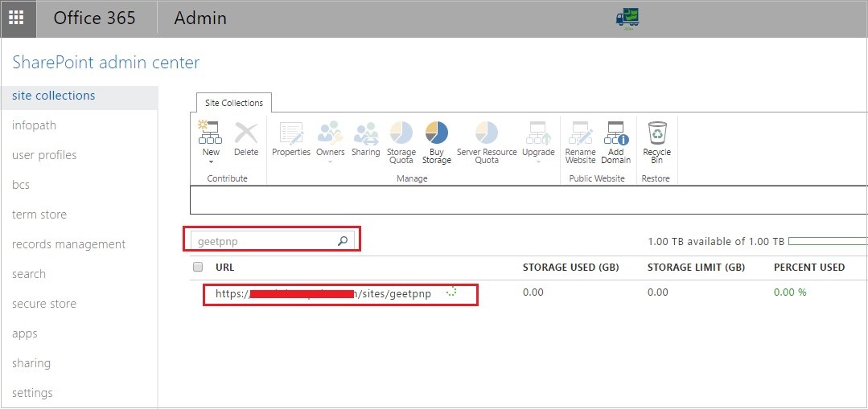Image resolution: width=868 pixels, height=409 pixels.
Task: Click the truck logo in header
Action: pyautogui.click(x=627, y=18)
